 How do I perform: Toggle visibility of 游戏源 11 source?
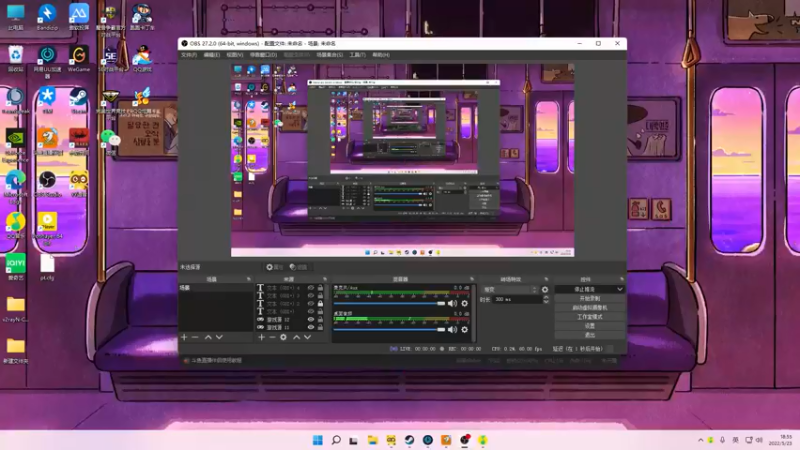pyautogui.click(x=311, y=327)
